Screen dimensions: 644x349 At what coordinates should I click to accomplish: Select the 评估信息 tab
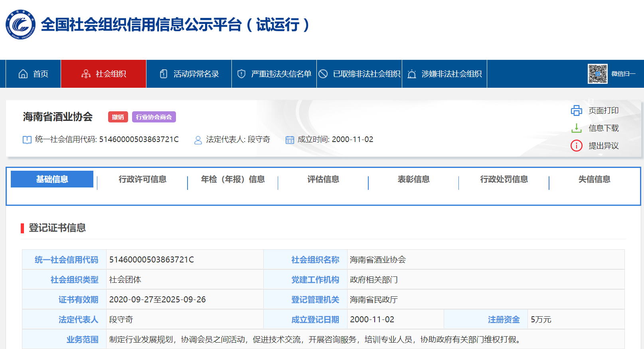pos(323,179)
